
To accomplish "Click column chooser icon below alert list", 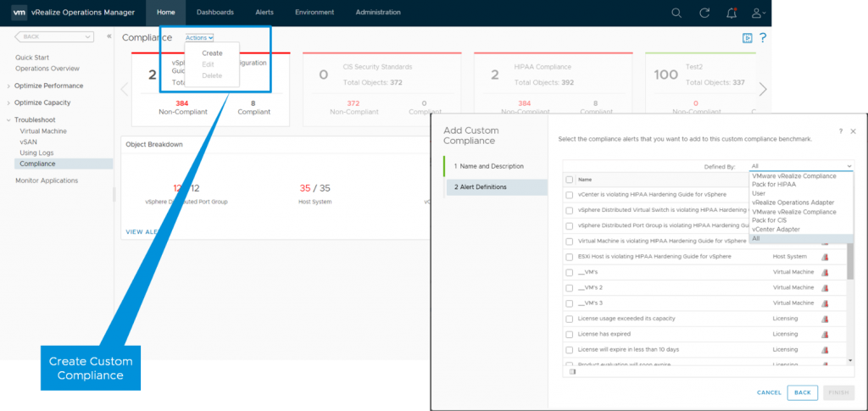I will [x=572, y=372].
